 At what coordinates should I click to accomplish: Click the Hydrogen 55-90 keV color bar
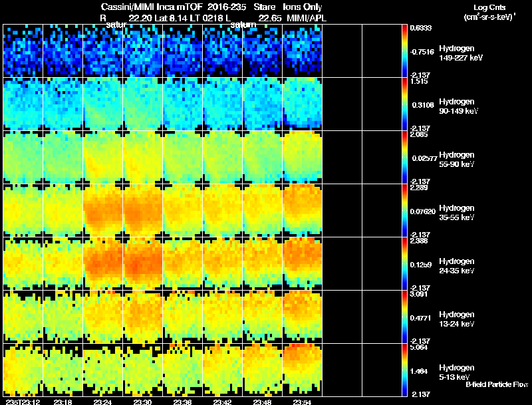pyautogui.click(x=404, y=158)
